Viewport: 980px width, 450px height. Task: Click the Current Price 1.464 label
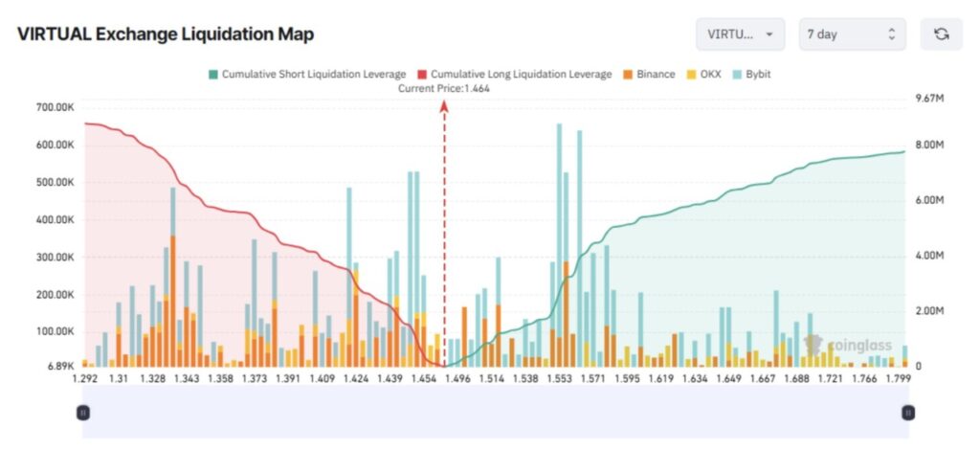pos(444,88)
